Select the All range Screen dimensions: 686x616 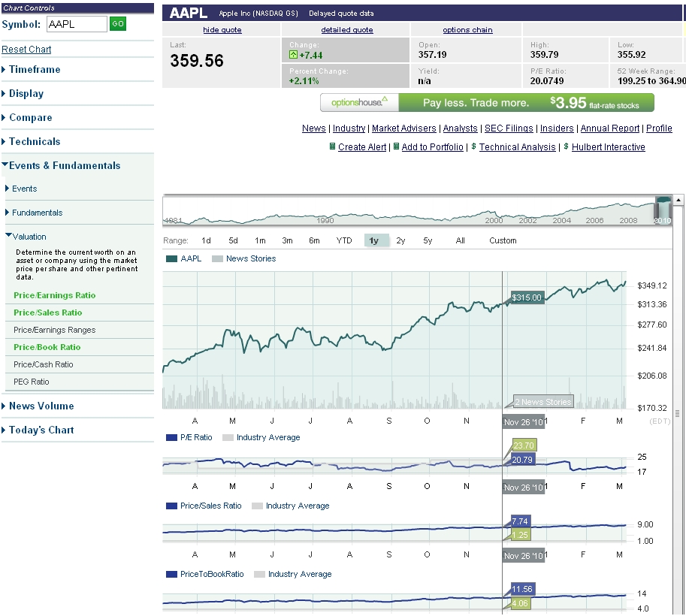coord(461,240)
